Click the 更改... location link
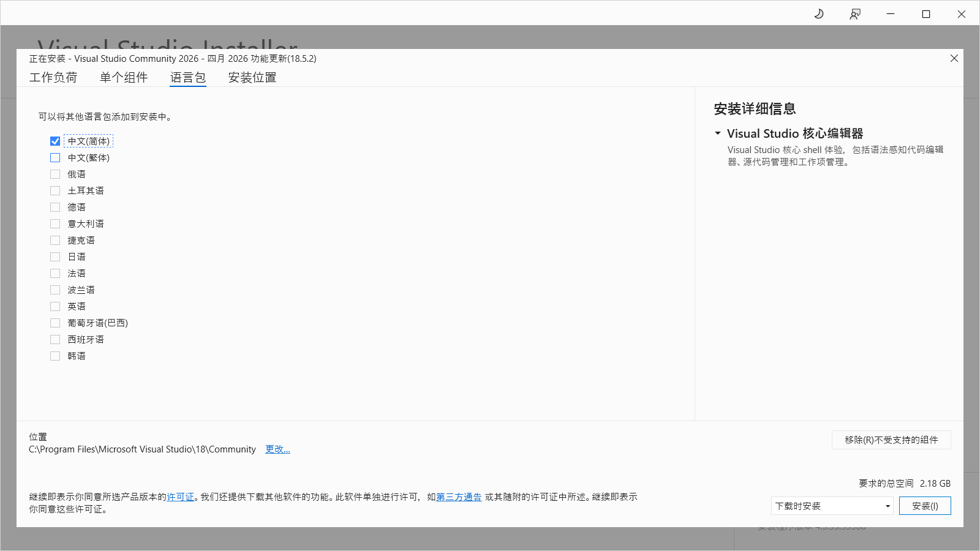The width and height of the screenshot is (980, 551). 277,449
